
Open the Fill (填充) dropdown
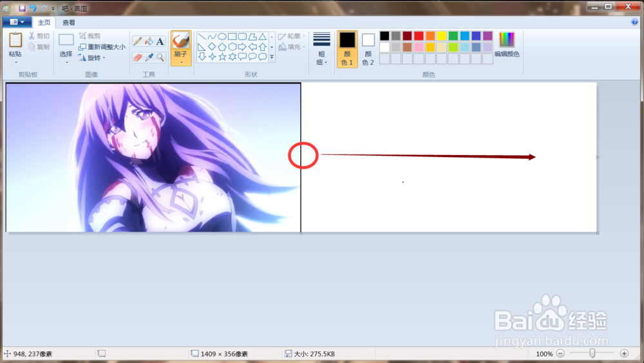pos(292,47)
